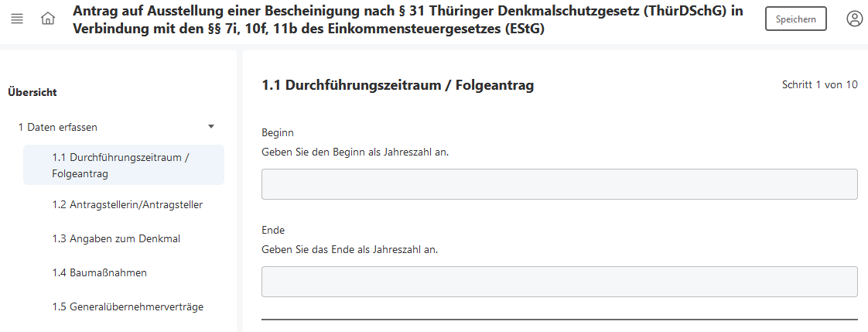868x332 pixels.
Task: Go to 1.2 Antragstellerin/Antragsteller
Action: (128, 204)
